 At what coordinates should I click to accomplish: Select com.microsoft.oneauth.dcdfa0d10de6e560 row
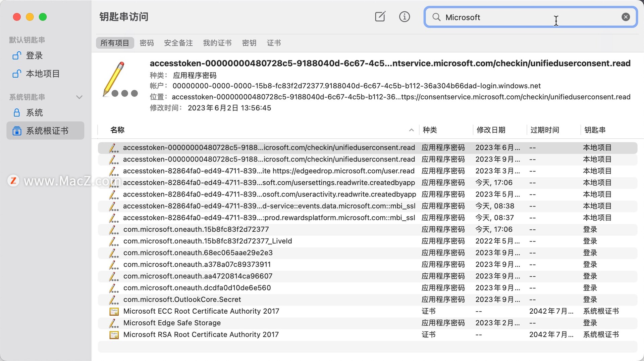coord(368,288)
